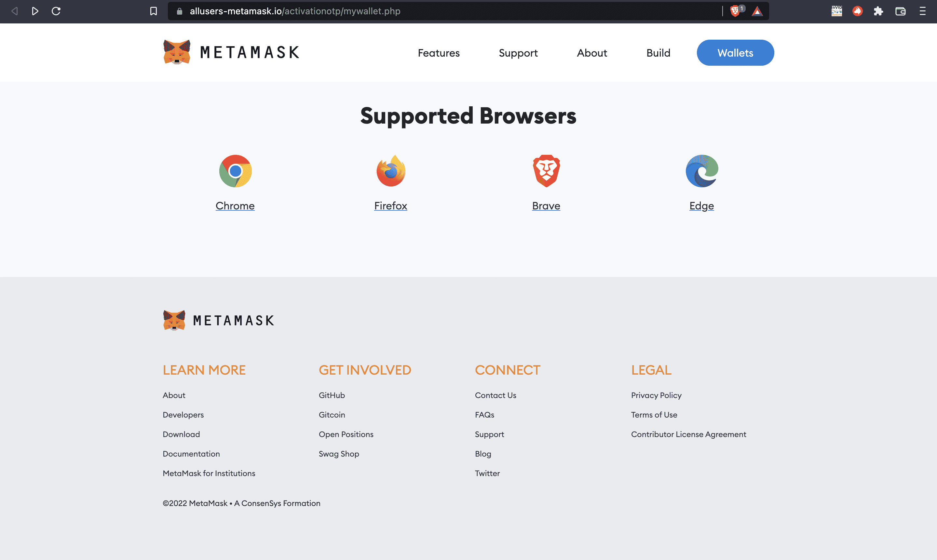
Task: Open Contributor License Agreement link
Action: click(688, 434)
